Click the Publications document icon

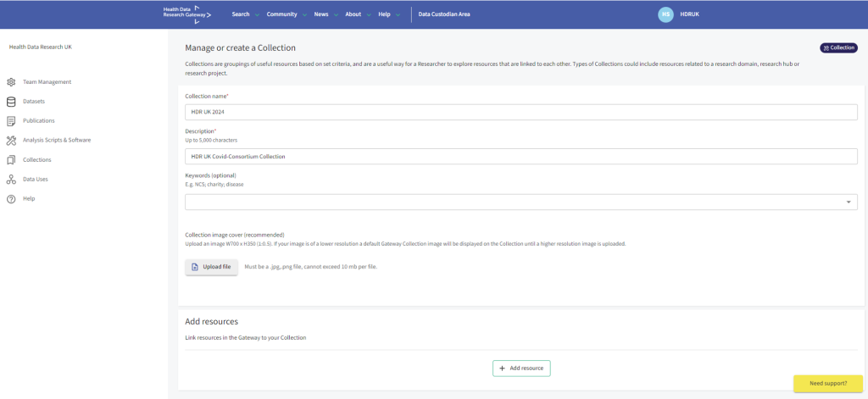[11, 120]
